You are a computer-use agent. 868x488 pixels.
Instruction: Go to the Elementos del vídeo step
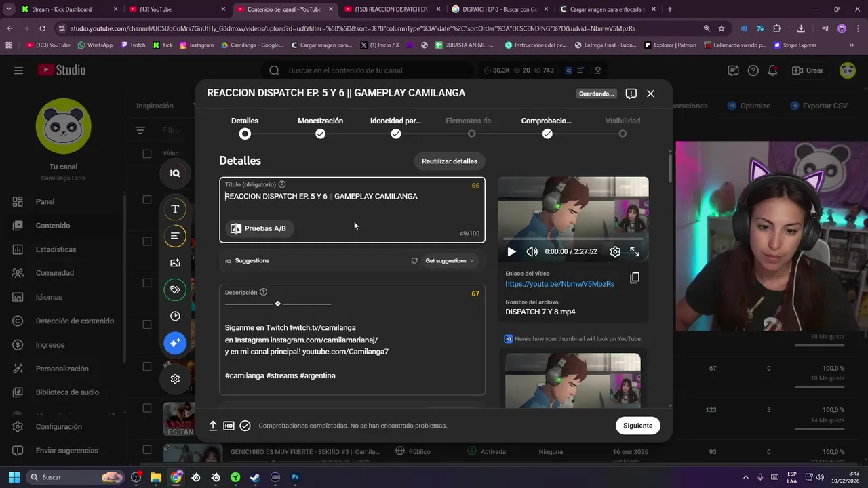[x=471, y=127]
